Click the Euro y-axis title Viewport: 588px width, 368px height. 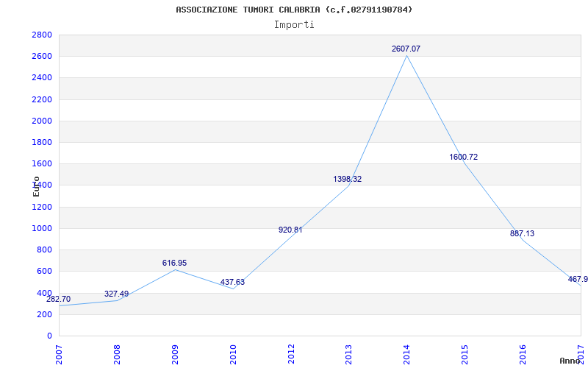[x=36, y=187]
